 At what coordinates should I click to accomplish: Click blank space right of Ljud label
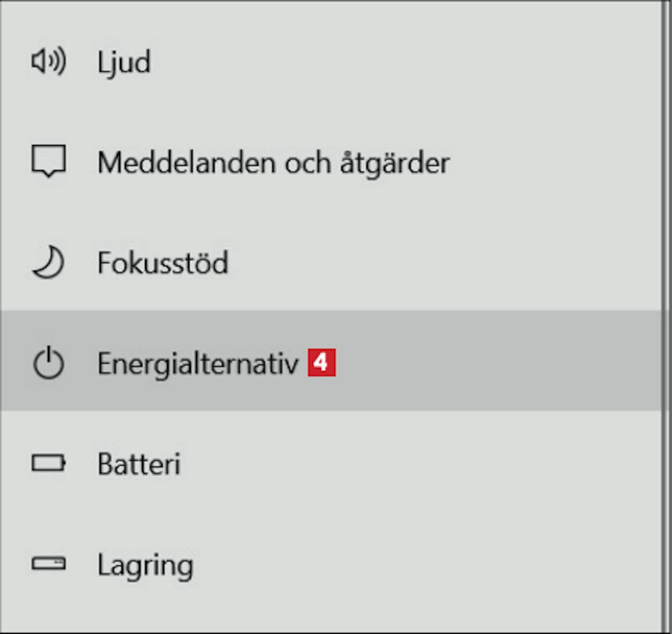tap(403, 61)
